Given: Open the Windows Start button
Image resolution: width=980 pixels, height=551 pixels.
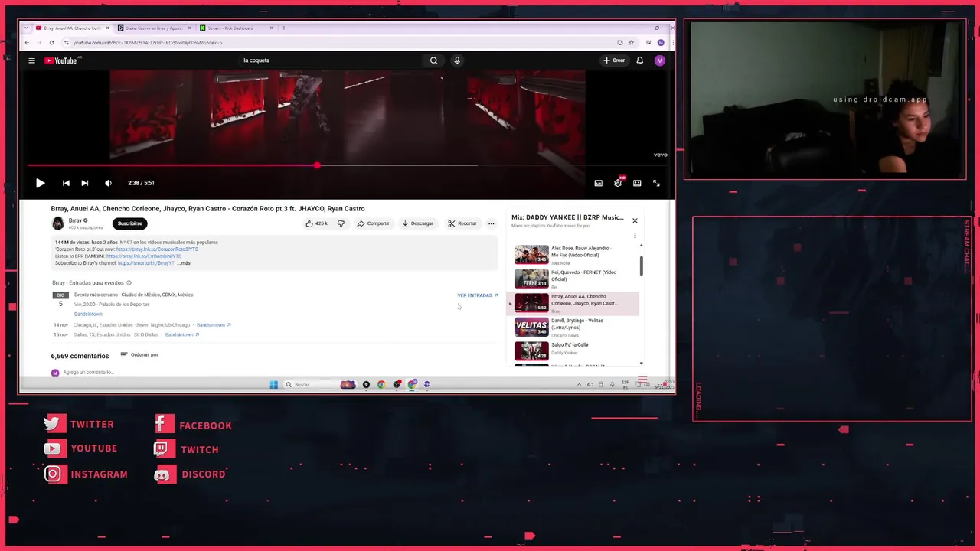Looking at the screenshot, I should [x=274, y=385].
